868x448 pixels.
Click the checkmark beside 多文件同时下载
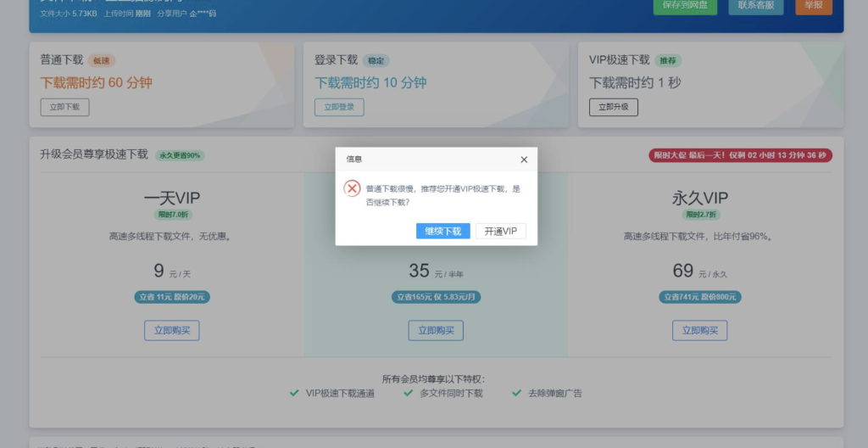(408, 393)
